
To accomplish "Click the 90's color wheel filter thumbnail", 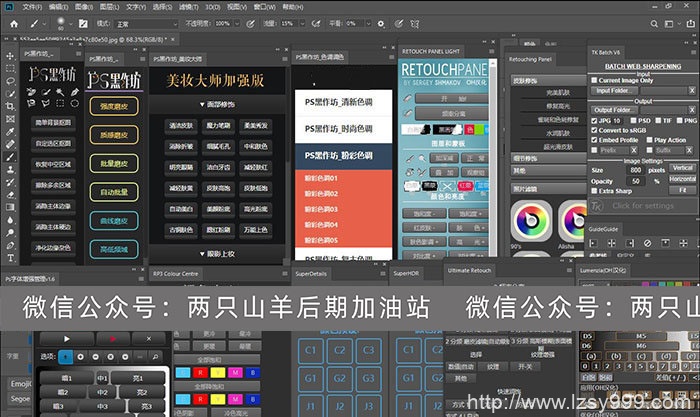I will click(530, 220).
